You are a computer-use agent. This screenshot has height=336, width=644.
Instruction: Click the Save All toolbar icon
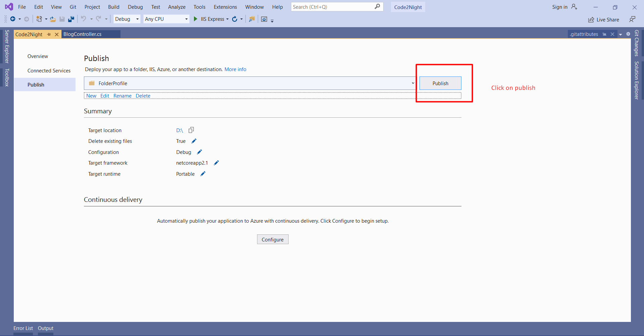tap(71, 19)
